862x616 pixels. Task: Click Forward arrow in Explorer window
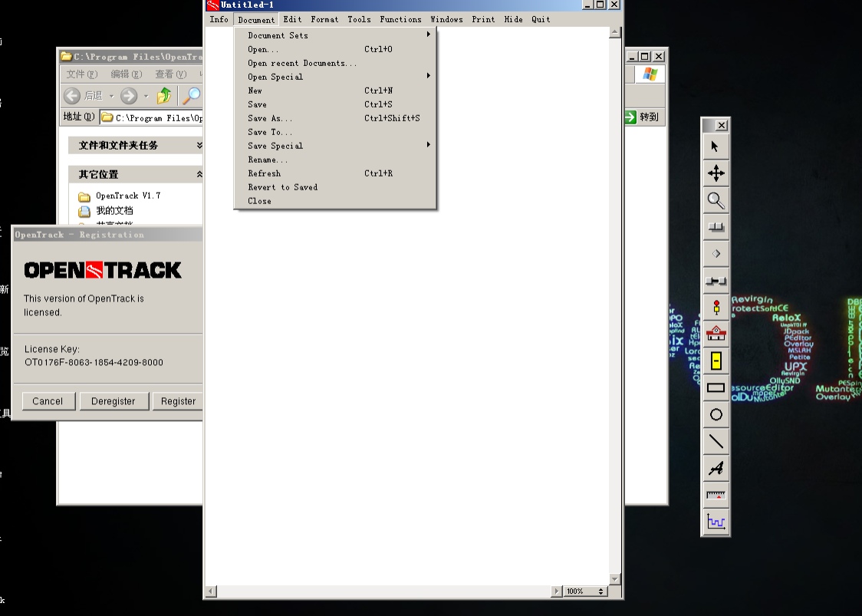click(x=129, y=96)
